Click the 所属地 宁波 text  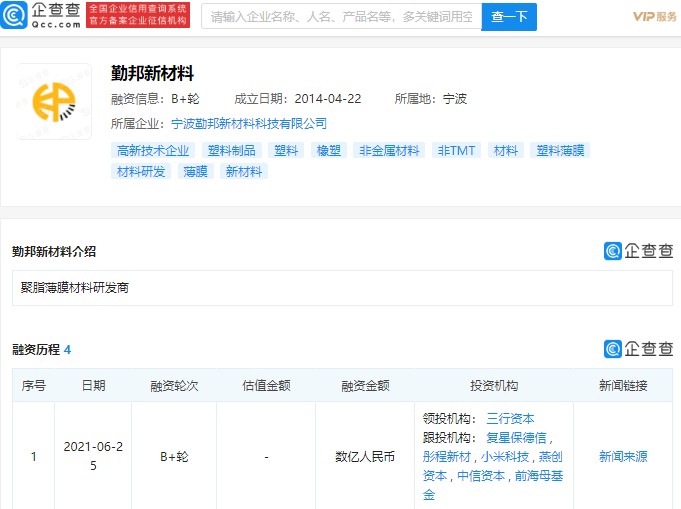[430, 99]
